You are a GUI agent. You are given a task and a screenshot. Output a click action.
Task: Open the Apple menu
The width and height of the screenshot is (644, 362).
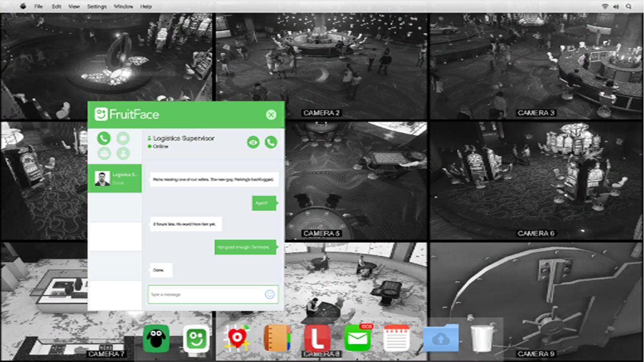pos(23,7)
